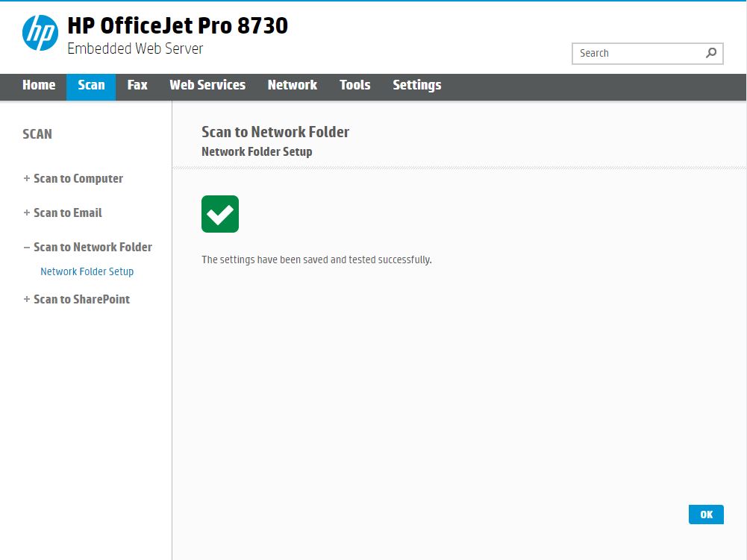Open the Tools tab
Viewport: 747px width, 560px height.
coord(355,85)
